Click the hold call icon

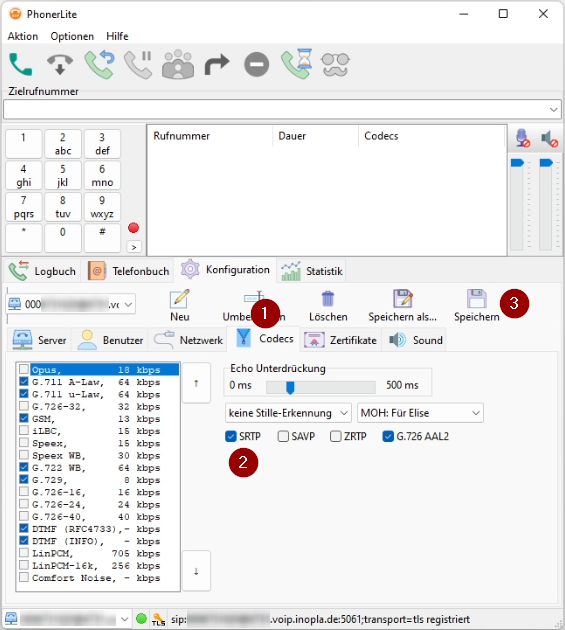coord(138,64)
